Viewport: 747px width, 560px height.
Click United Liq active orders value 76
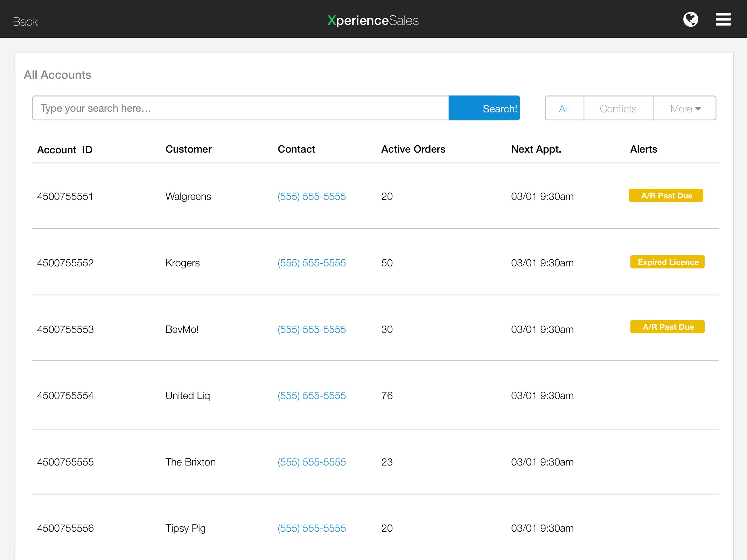click(387, 395)
